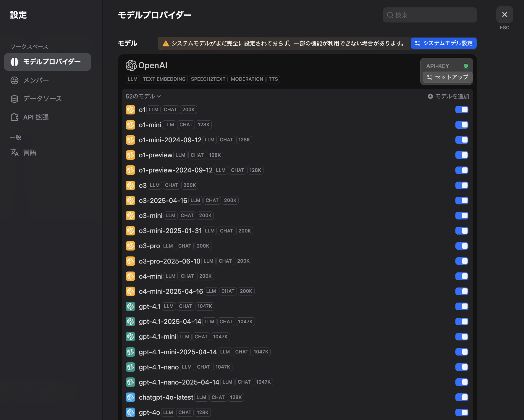524x420 pixels.
Task: Click the chatgpt-4o-latest model icon
Action: click(x=130, y=397)
